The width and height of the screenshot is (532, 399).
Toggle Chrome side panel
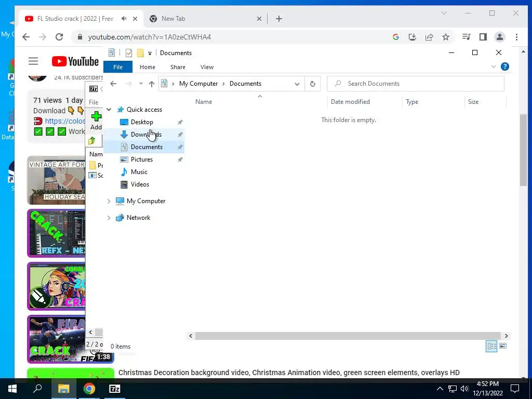pyautogui.click(x=483, y=37)
